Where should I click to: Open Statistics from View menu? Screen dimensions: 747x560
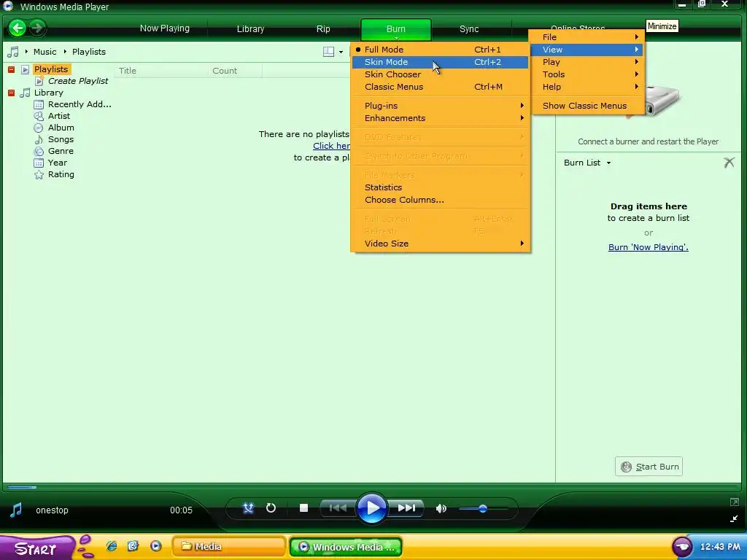click(440, 187)
